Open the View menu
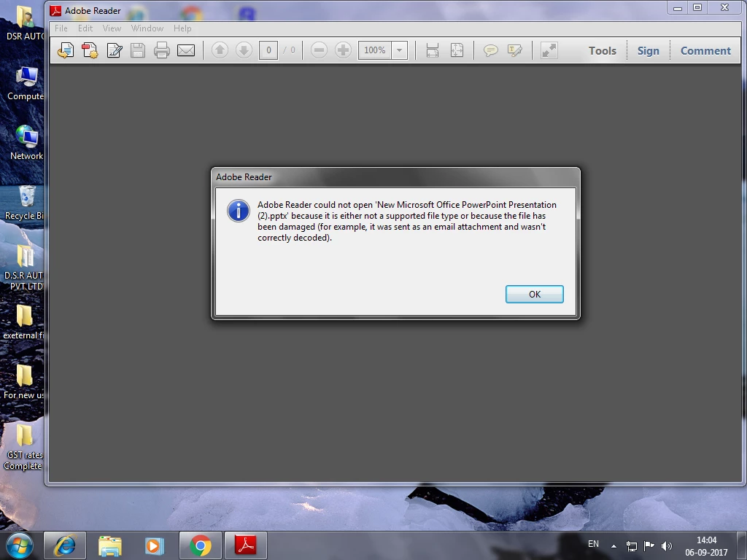Screen dimensions: 747x560 (112, 28)
